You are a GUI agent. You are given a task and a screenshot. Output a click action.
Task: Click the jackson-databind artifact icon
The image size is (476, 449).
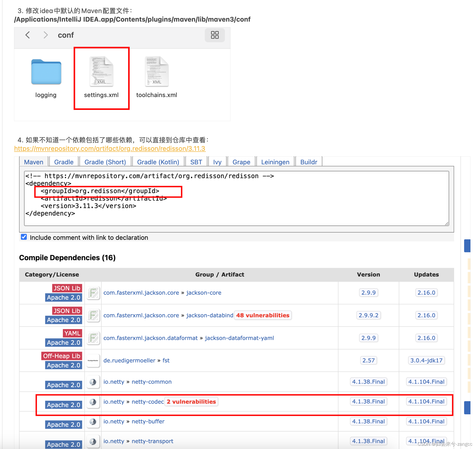[93, 316]
